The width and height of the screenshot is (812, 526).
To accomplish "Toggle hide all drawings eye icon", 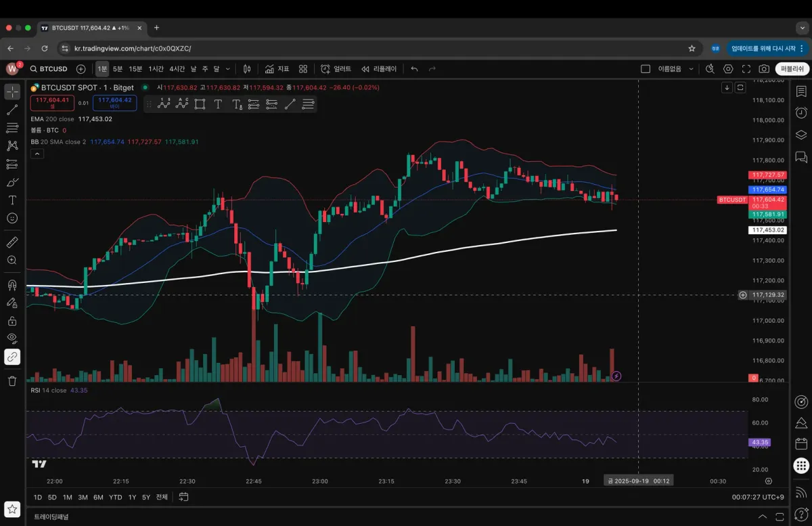I will point(12,338).
